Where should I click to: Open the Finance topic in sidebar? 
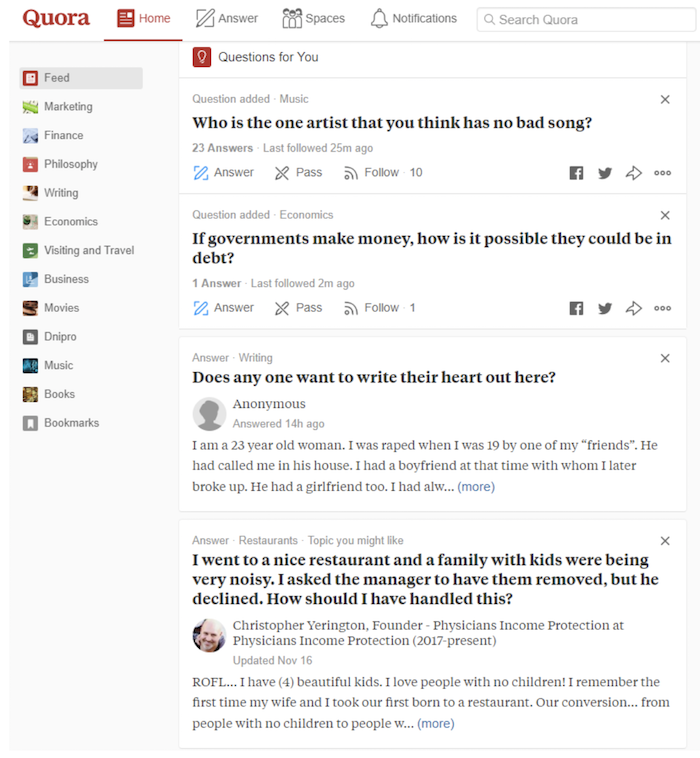click(x=53, y=135)
